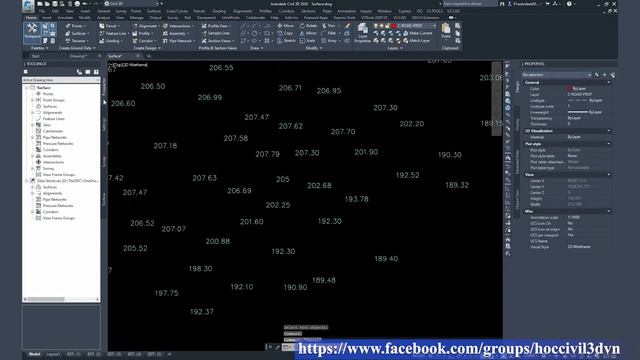Screen dimensions: 640x360
Task: Switch to the Start document tab
Action: [x=36, y=56]
